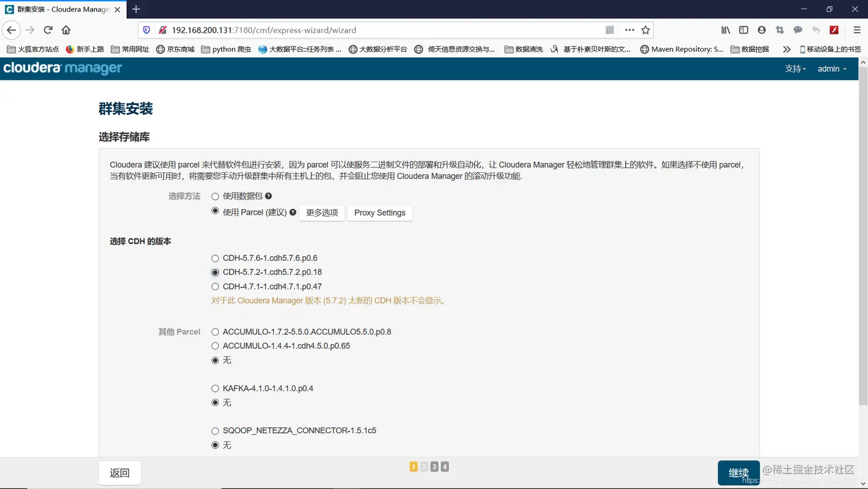Click the 继续 button
The width and height of the screenshot is (868, 489).
738,473
